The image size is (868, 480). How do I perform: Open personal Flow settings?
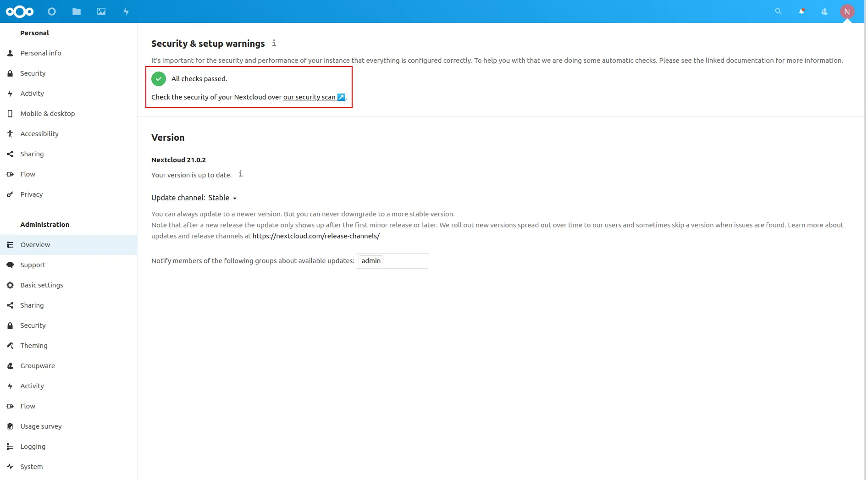(69, 174)
